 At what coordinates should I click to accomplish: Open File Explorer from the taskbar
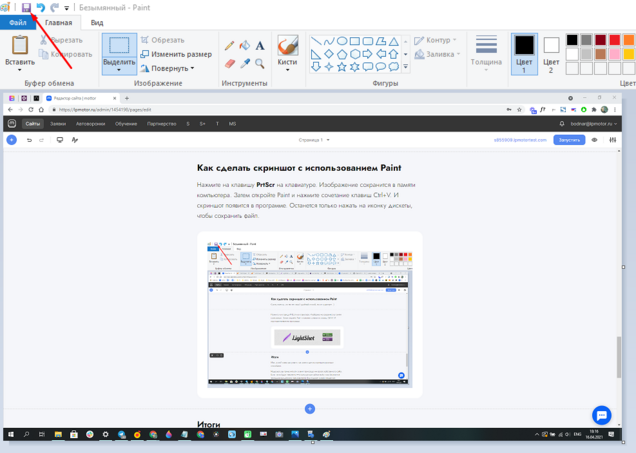pos(58,434)
